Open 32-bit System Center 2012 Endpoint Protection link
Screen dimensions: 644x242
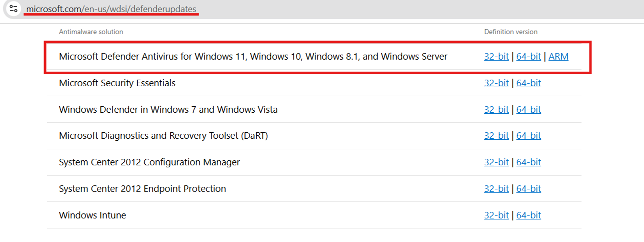pos(496,189)
